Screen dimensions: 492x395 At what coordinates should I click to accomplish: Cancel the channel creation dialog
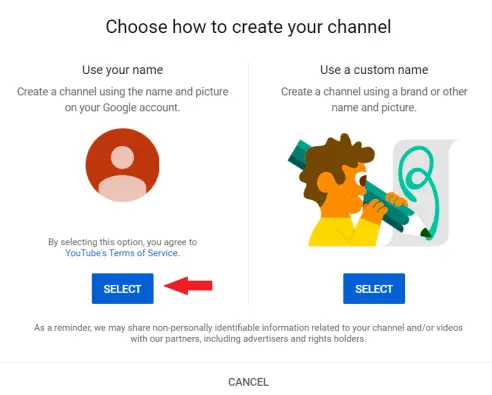coord(248,382)
